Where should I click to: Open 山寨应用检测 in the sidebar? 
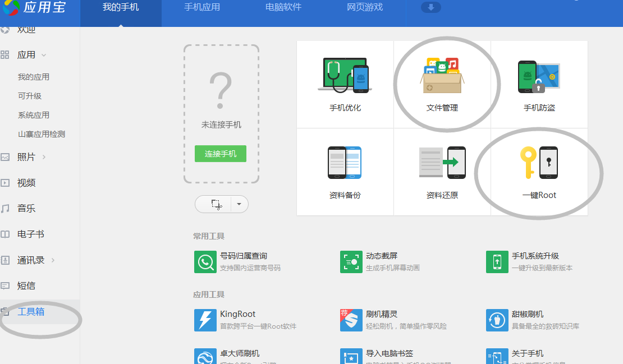pyautogui.click(x=42, y=134)
